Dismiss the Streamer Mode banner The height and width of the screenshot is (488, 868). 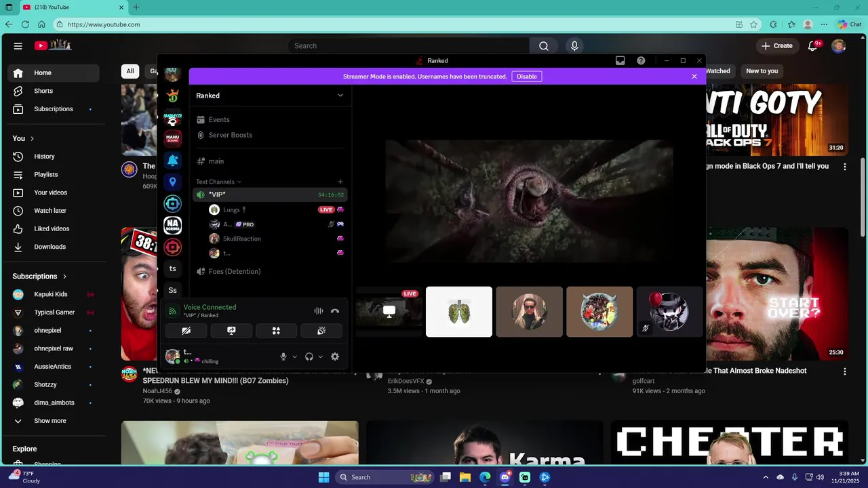694,77
